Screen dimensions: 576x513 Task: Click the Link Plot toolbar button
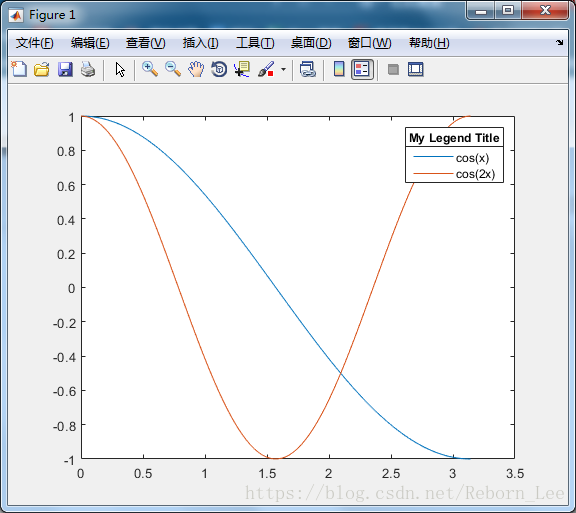coord(307,69)
